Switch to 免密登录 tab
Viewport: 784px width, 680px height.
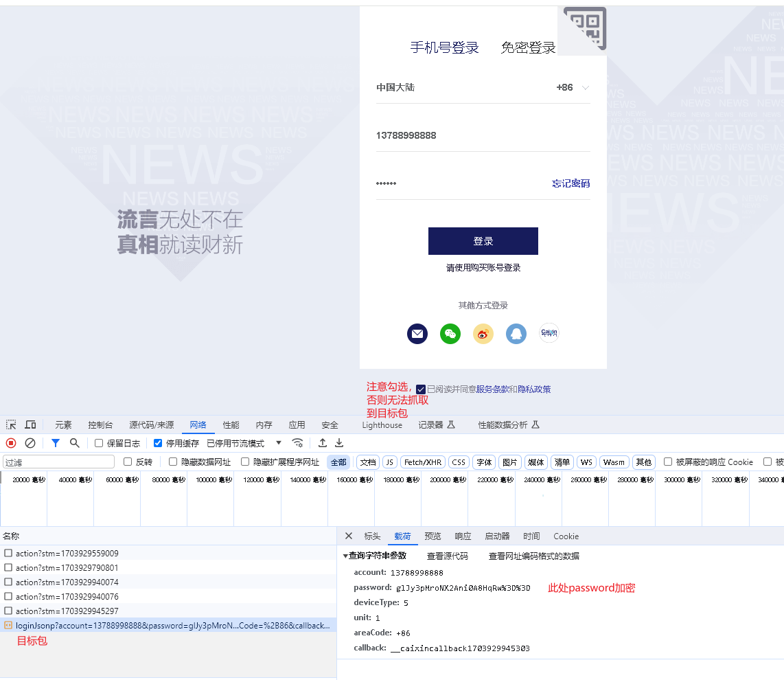click(528, 47)
